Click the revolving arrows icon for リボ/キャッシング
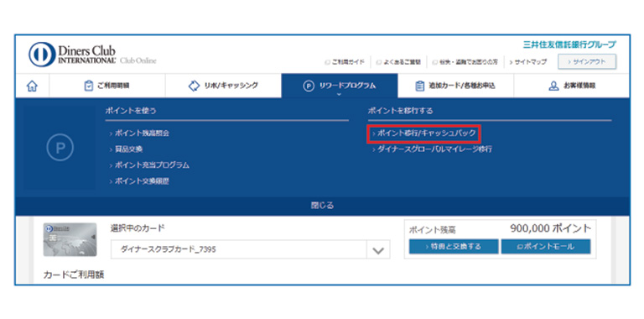The image size is (644, 319). point(194,86)
